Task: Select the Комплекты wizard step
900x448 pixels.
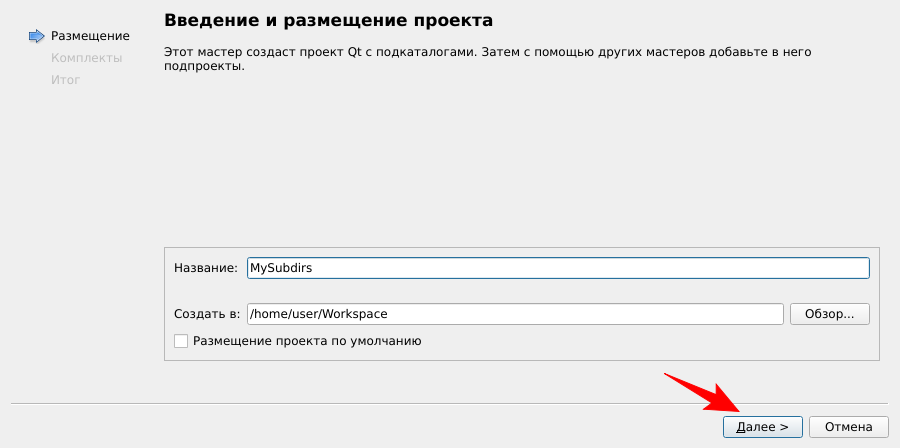Action: click(86, 58)
